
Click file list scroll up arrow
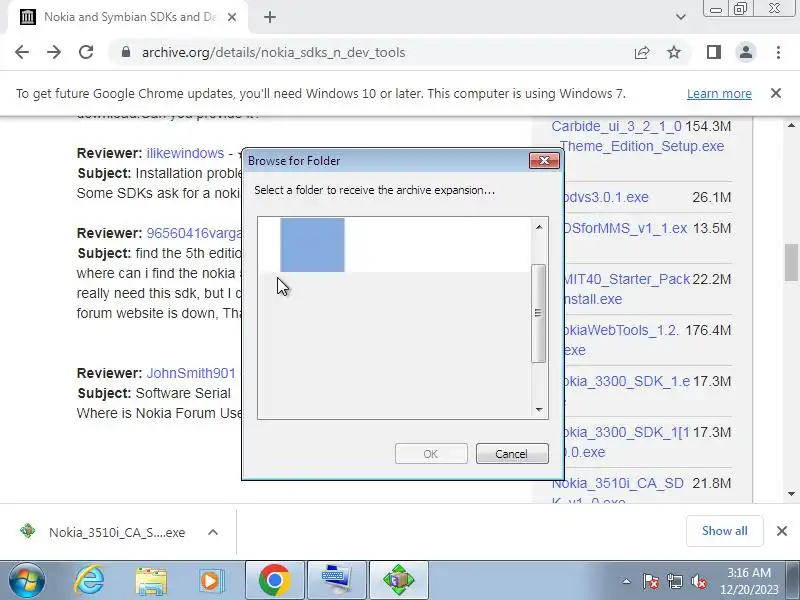[791, 126]
